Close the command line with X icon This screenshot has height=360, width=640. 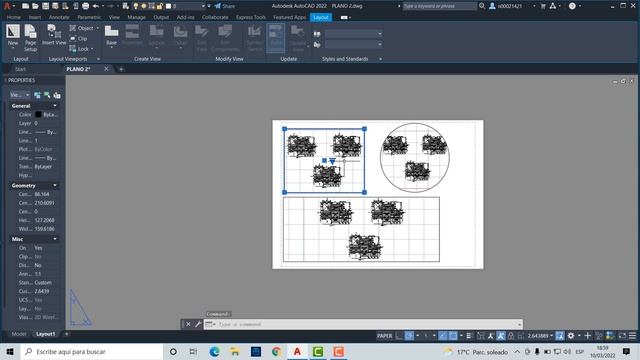tap(188, 324)
